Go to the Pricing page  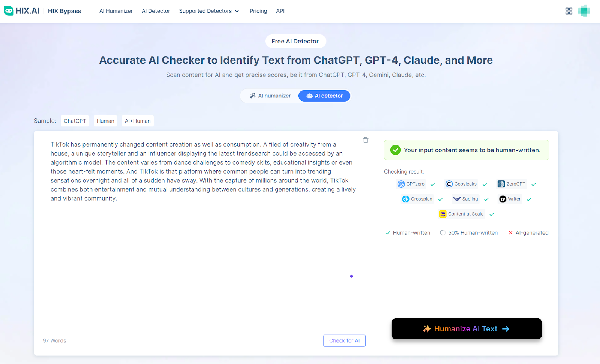[258, 11]
